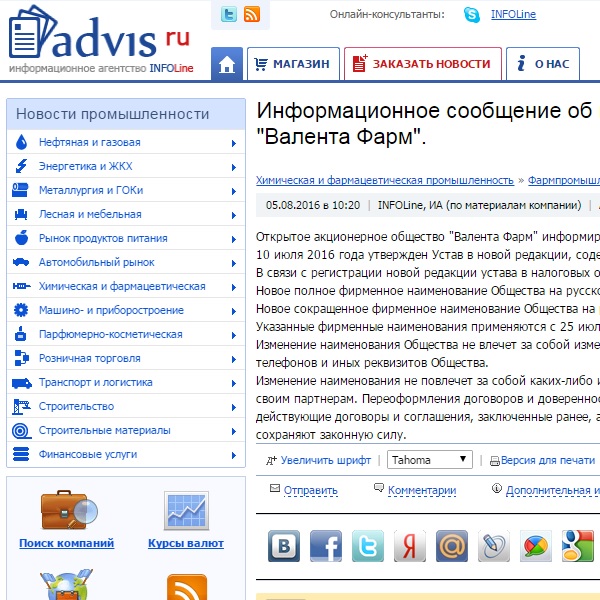Expand Энергетика и ЖКХ submenu arrow

point(234,167)
